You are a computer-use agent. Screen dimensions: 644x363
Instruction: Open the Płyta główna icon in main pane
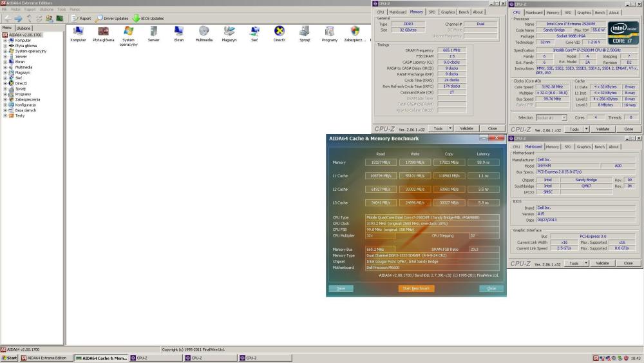[103, 34]
